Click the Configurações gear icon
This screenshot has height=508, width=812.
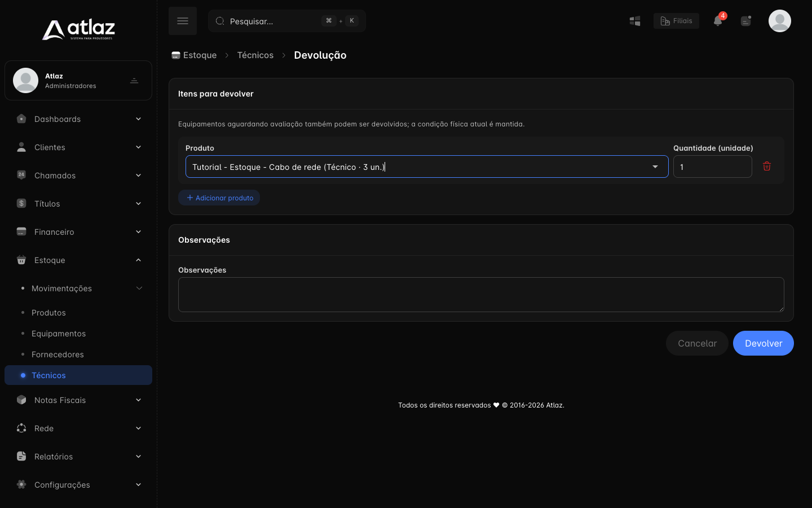21,484
